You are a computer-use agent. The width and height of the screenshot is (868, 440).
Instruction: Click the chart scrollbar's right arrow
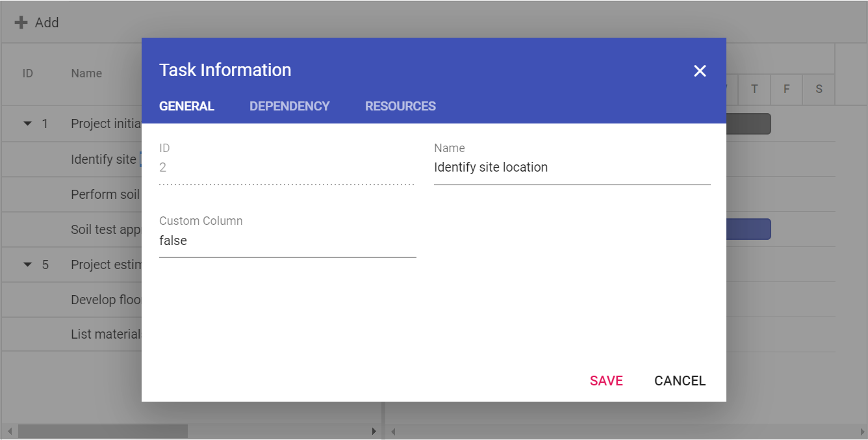point(862,431)
